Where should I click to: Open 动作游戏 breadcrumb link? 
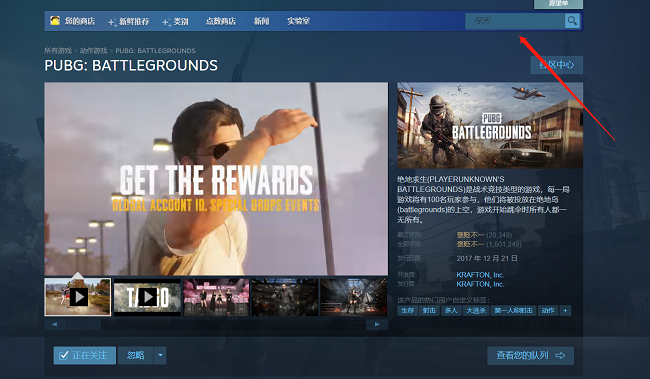pos(93,51)
